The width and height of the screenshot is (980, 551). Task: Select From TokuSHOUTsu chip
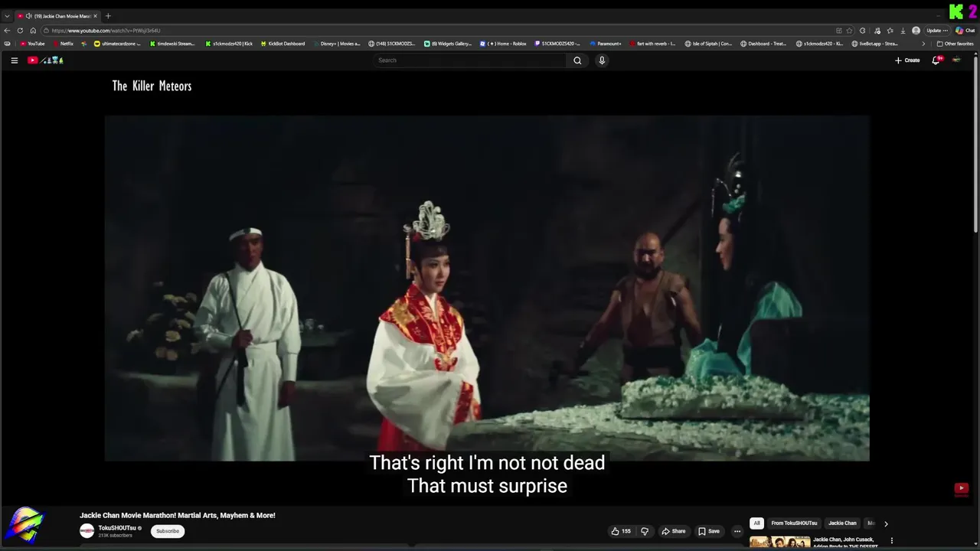point(794,523)
